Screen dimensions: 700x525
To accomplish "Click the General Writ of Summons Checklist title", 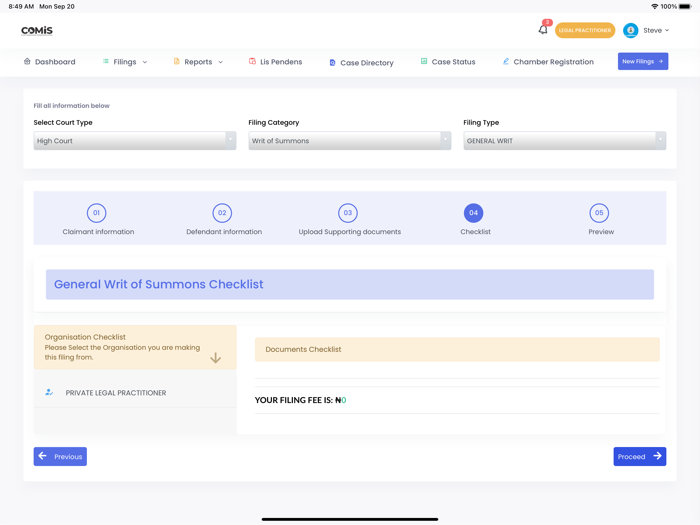I will (x=158, y=284).
